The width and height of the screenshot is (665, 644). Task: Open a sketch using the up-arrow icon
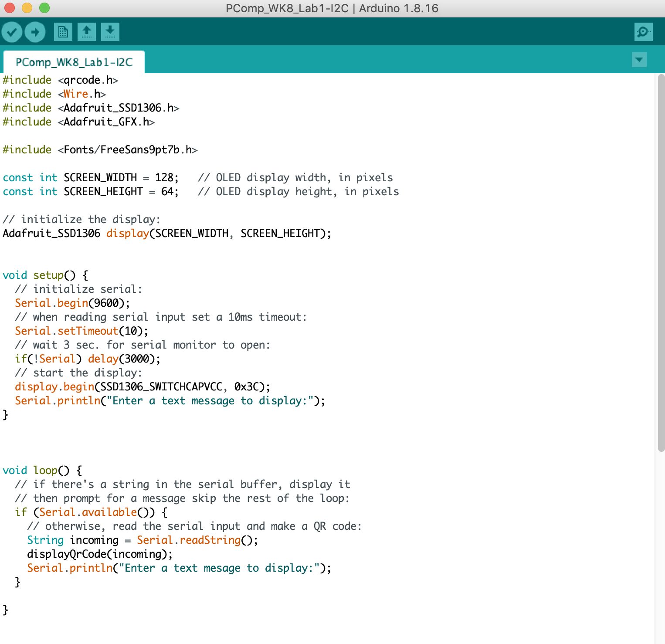pos(87,32)
